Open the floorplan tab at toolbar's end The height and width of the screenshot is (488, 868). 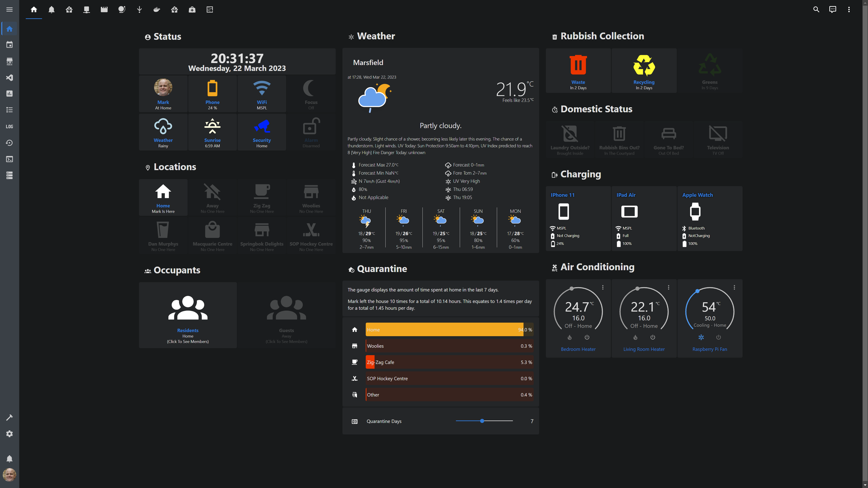coord(210,9)
